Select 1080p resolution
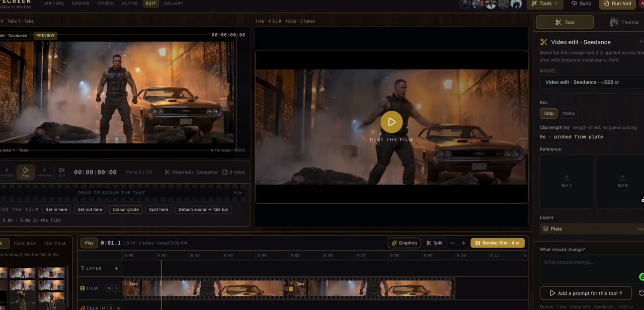Image resolution: width=644 pixels, height=310 pixels. coord(569,113)
